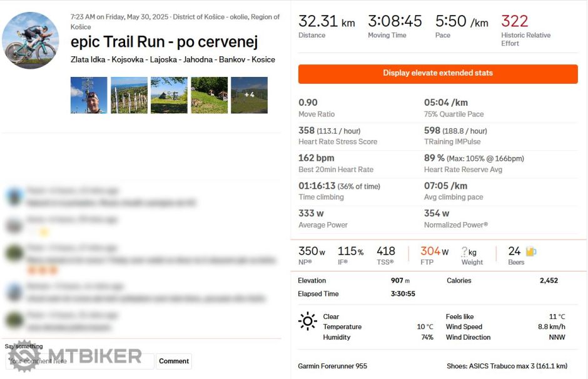Open the epic Trail Run activity title
Image resolution: width=588 pixels, height=379 pixels.
tap(165, 42)
